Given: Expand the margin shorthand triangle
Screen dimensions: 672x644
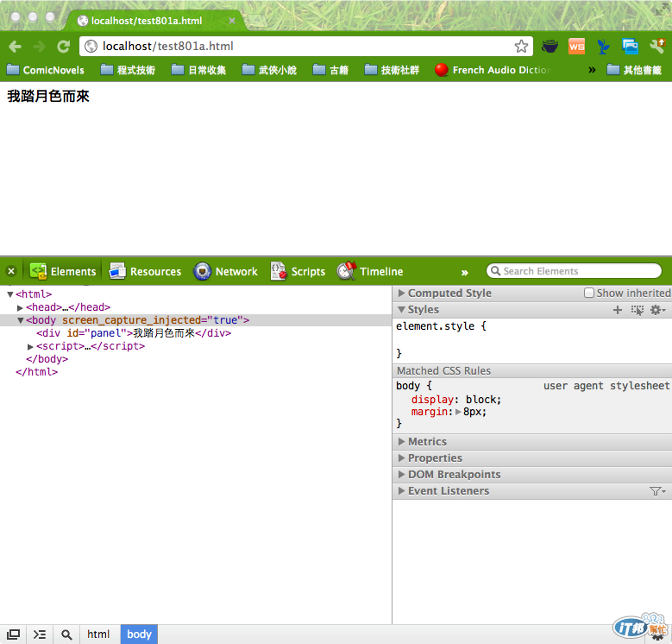Looking at the screenshot, I should click(x=458, y=412).
